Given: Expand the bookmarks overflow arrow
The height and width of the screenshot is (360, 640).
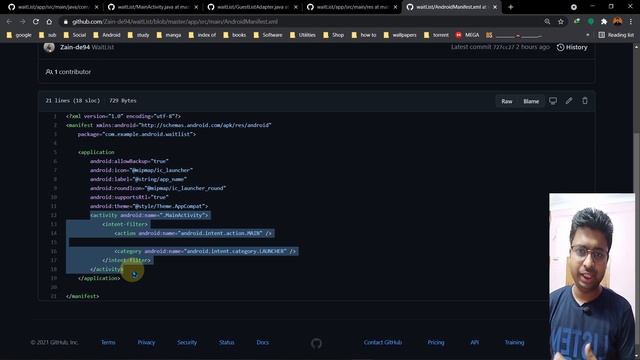Looking at the screenshot, I should click(588, 35).
